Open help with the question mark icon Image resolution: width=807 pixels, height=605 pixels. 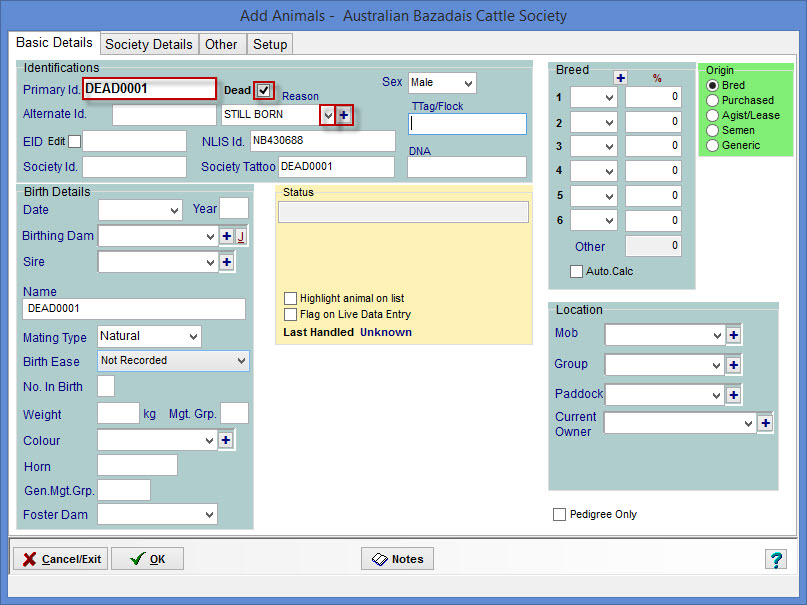[x=776, y=559]
